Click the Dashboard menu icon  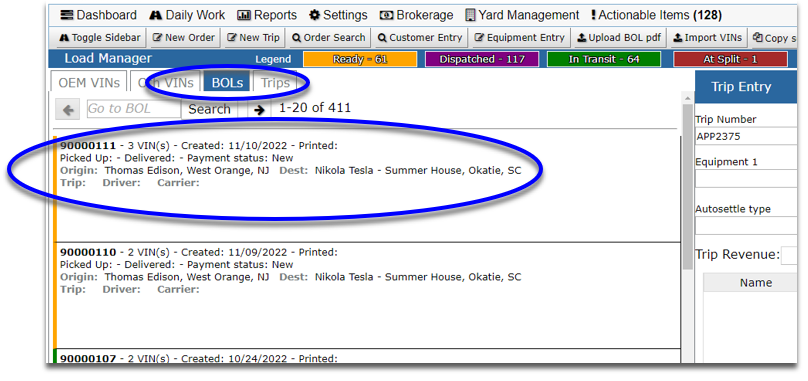pyautogui.click(x=66, y=15)
